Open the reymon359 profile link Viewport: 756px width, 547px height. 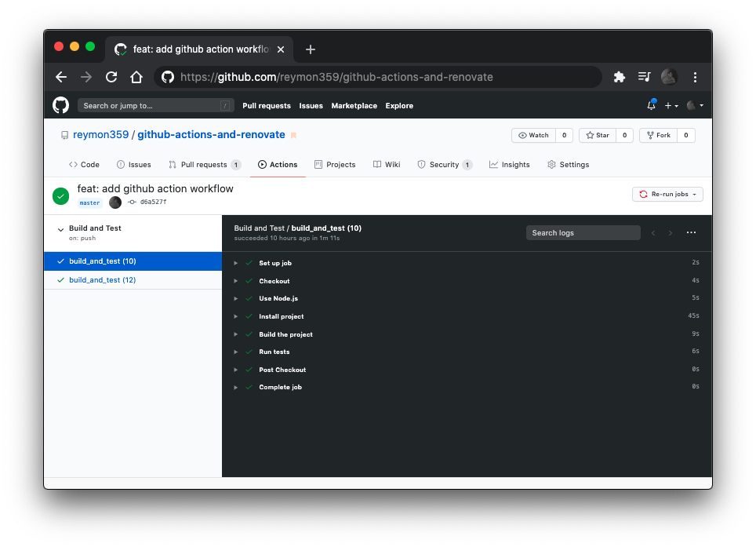pos(101,134)
